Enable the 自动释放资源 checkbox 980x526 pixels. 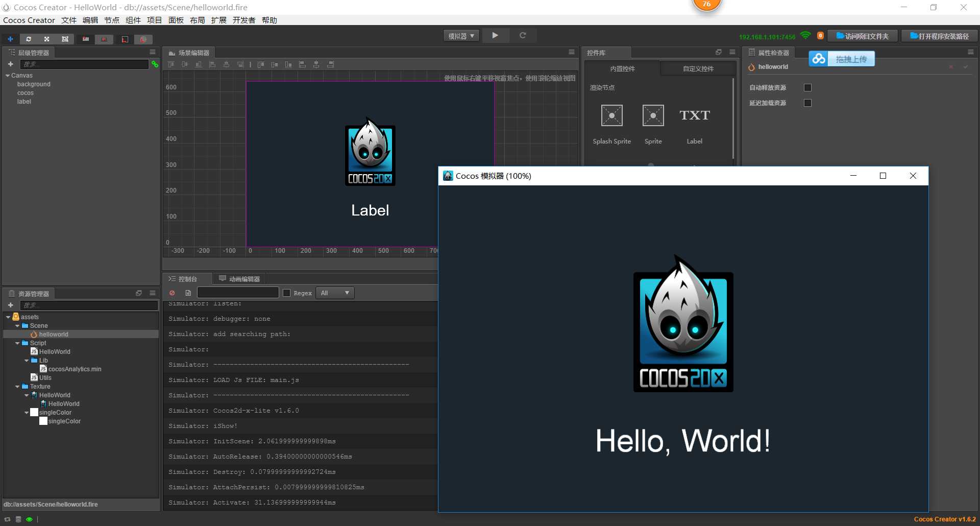pyautogui.click(x=807, y=88)
